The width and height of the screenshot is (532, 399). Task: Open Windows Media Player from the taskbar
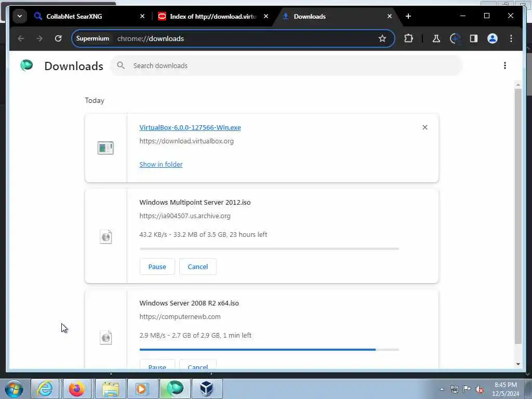tap(142, 389)
